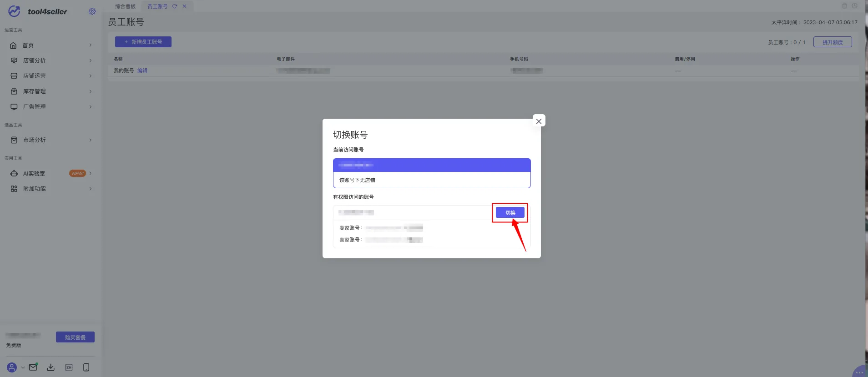Click the 该账号下无店铺 text
The height and width of the screenshot is (377, 868).
click(x=357, y=180)
